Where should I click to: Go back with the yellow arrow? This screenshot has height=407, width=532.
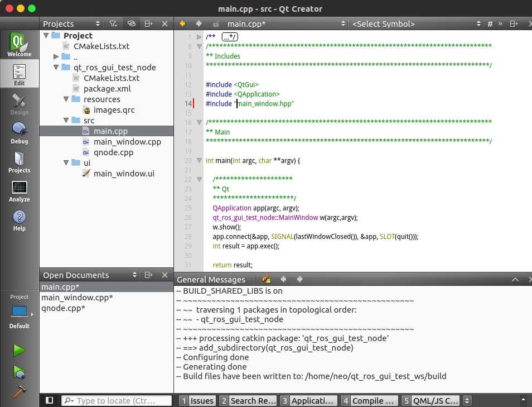click(x=182, y=23)
